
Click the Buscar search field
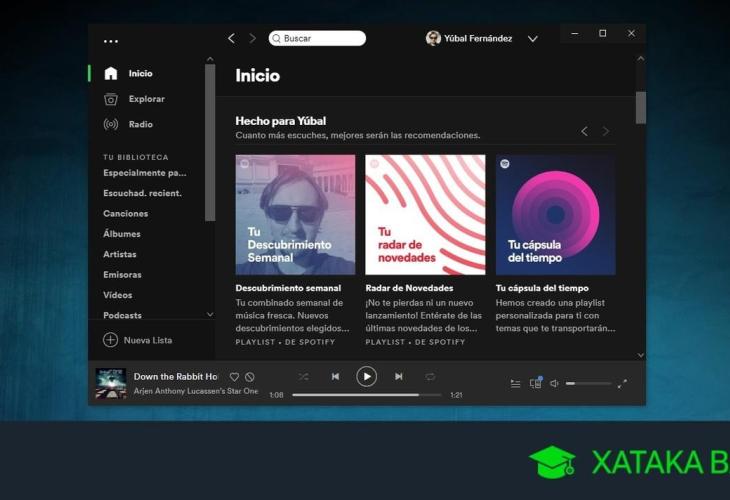coord(320,38)
